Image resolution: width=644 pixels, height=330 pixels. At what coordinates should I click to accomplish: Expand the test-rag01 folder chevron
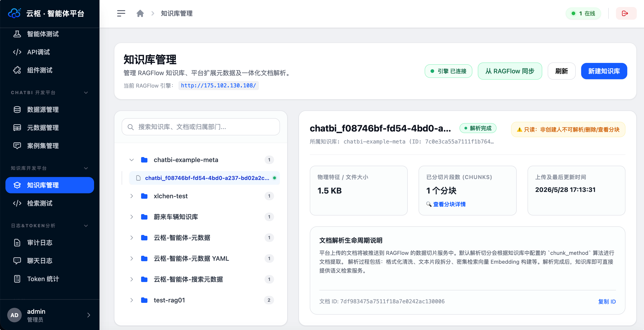132,300
